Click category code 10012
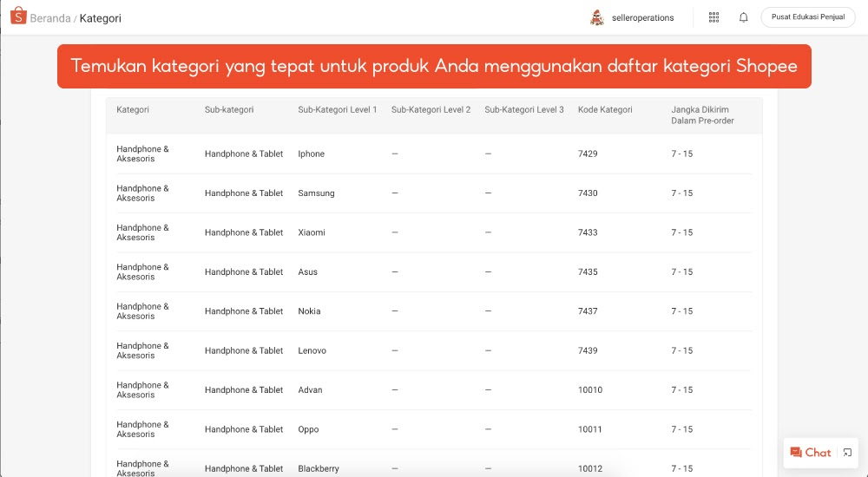 [x=590, y=468]
